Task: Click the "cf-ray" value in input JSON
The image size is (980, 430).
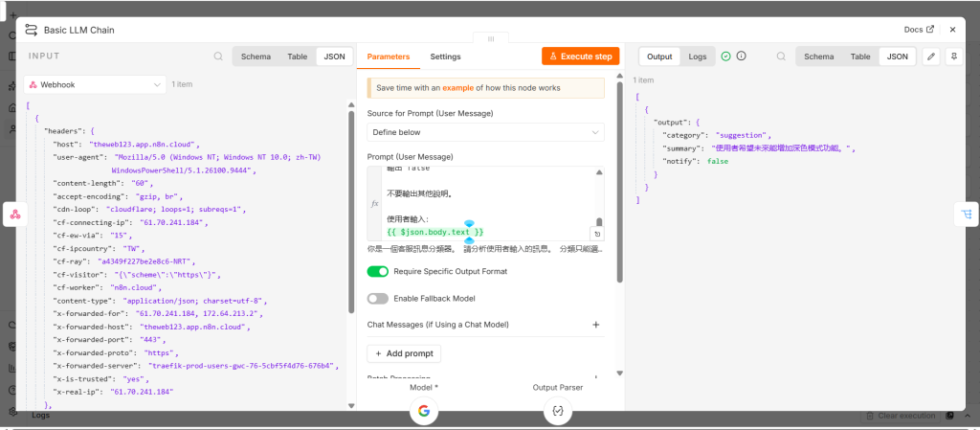Action: (x=135, y=261)
